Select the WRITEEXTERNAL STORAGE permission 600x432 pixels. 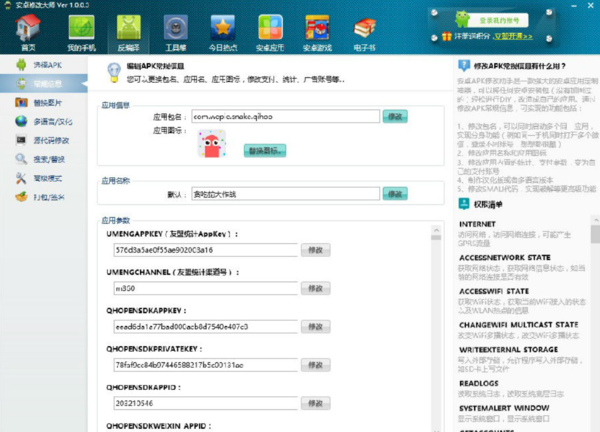pyautogui.click(x=522, y=359)
